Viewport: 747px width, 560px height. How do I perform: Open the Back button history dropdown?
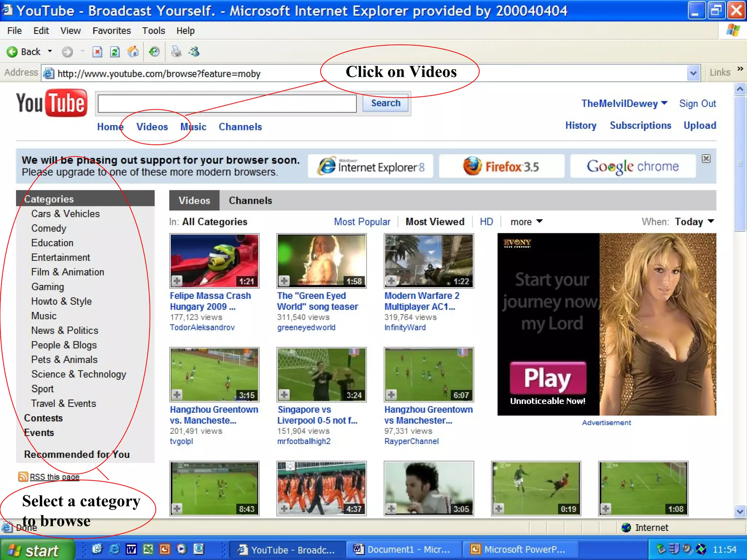[x=50, y=51]
